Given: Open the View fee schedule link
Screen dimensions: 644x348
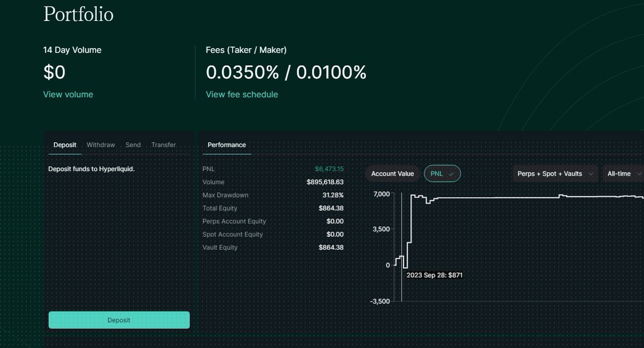Looking at the screenshot, I should (x=242, y=95).
